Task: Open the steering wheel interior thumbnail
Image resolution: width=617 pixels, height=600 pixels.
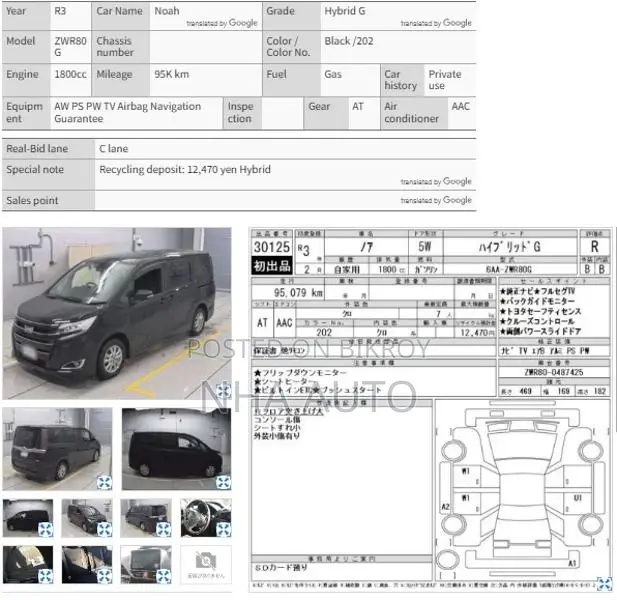Action: pos(206,518)
